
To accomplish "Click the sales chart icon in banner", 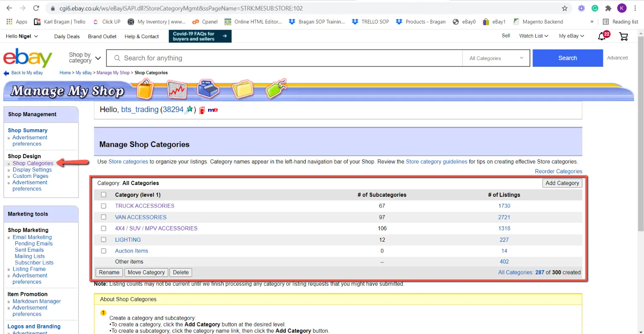I will pos(177,89).
